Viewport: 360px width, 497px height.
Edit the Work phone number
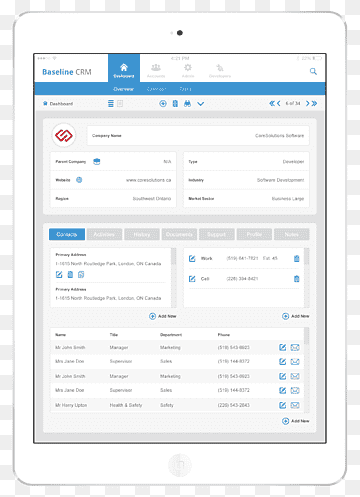pos(192,259)
